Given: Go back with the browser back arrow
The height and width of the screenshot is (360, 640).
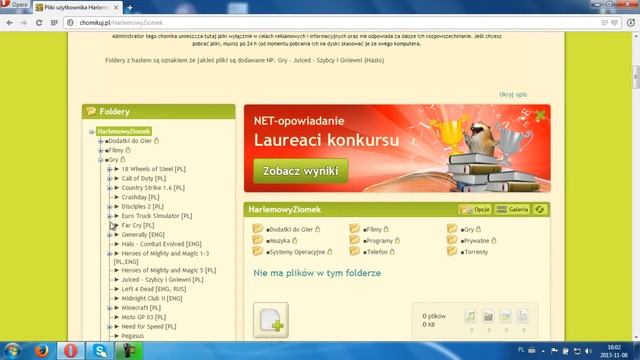Looking at the screenshot, I should pos(9,23).
